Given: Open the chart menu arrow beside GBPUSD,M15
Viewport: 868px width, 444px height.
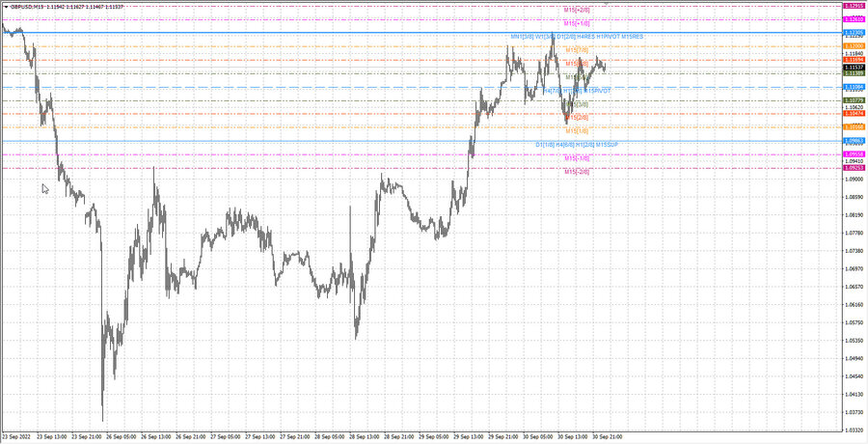Looking at the screenshot, I should (x=6, y=6).
